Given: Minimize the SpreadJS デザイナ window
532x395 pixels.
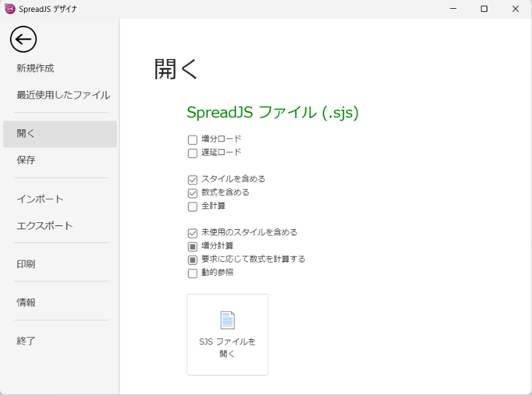Looking at the screenshot, I should pos(453,9).
